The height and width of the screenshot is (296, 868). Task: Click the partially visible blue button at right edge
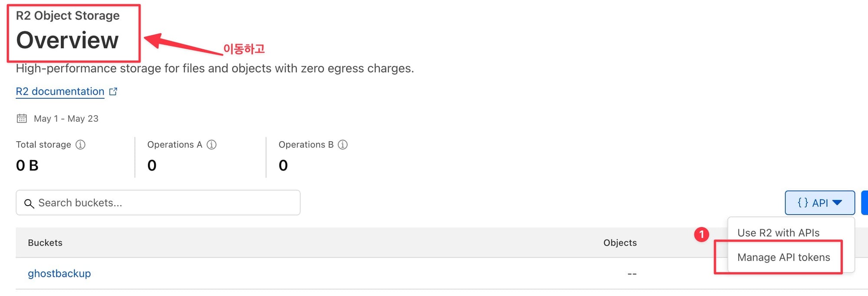click(x=865, y=203)
